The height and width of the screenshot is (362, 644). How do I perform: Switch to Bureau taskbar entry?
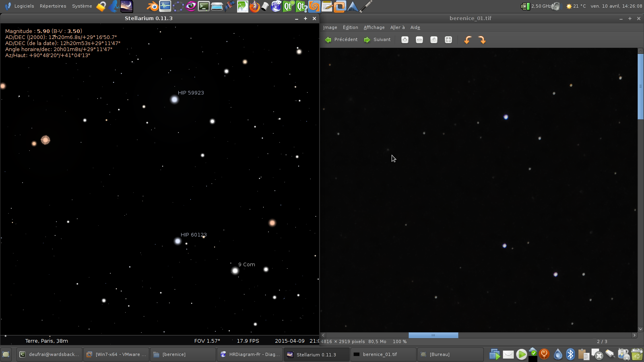click(451, 354)
